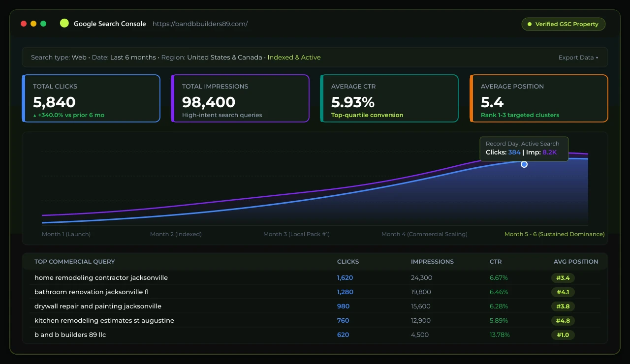Click the Month 3 (Local Pack #1) label
This screenshot has width=630, height=364.
tap(296, 234)
